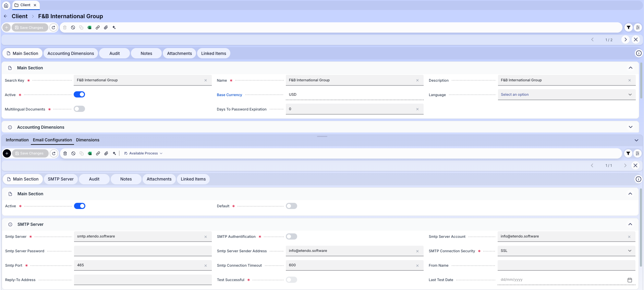The image size is (644, 290).
Task: Open the Language dropdown
Action: pyautogui.click(x=566, y=95)
